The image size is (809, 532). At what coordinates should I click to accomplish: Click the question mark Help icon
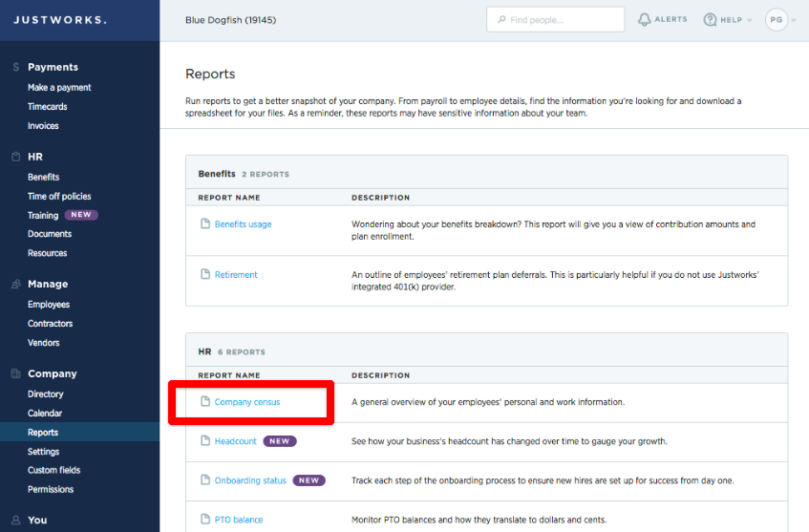click(x=710, y=20)
